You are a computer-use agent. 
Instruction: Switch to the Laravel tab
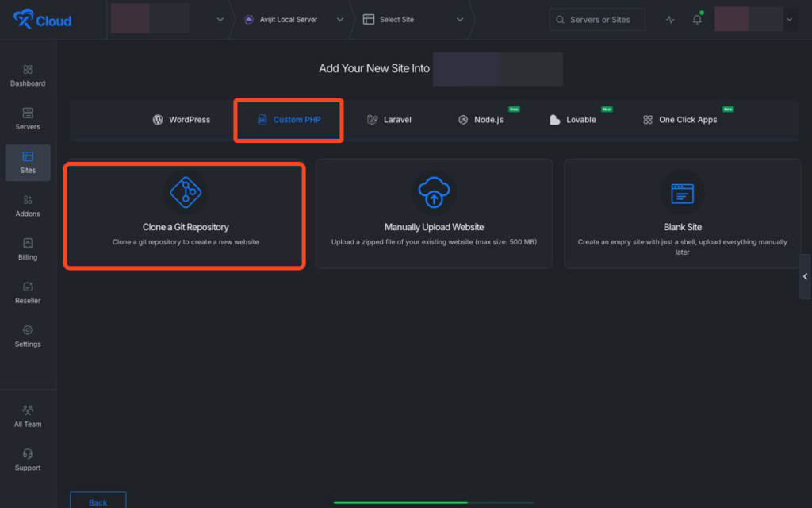click(389, 120)
